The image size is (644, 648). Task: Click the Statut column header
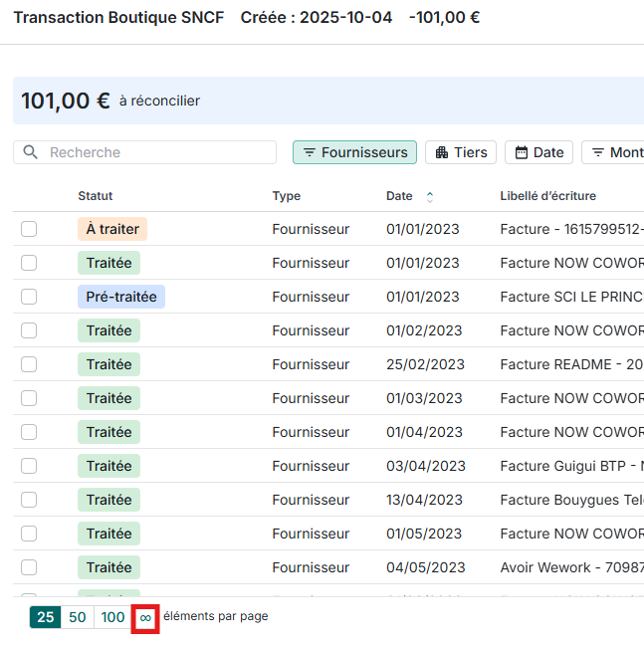[x=96, y=196]
